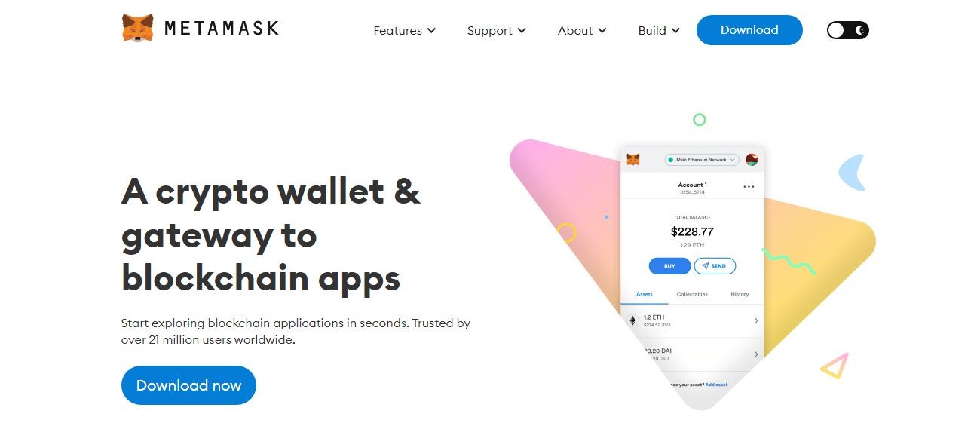Click the Download now button
This screenshot has height=432, width=980.
pos(188,385)
